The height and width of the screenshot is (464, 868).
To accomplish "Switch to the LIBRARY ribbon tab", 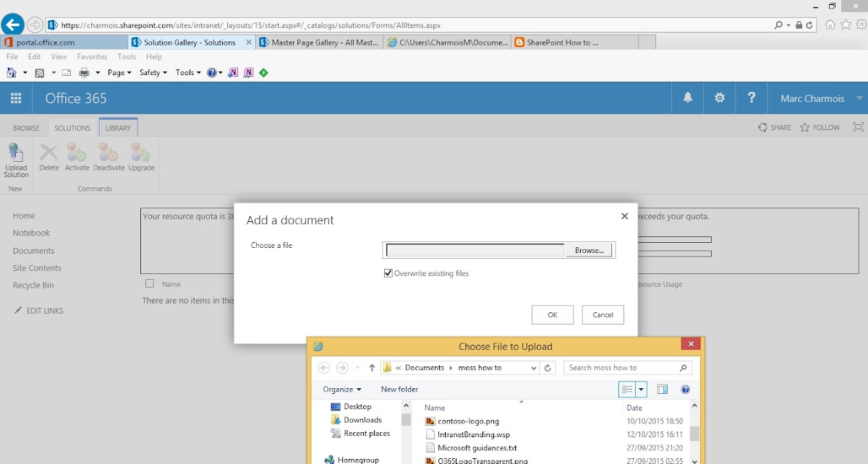I will pos(118,128).
